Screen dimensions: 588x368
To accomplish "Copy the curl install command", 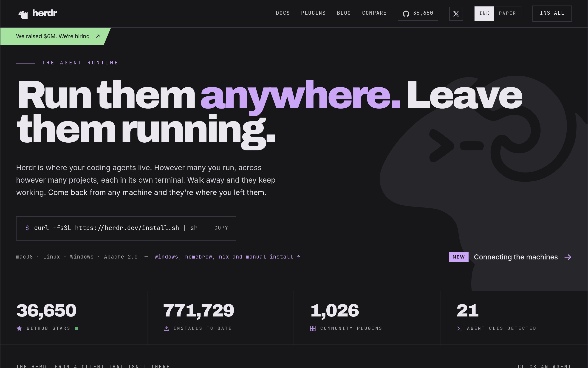I will 221,228.
